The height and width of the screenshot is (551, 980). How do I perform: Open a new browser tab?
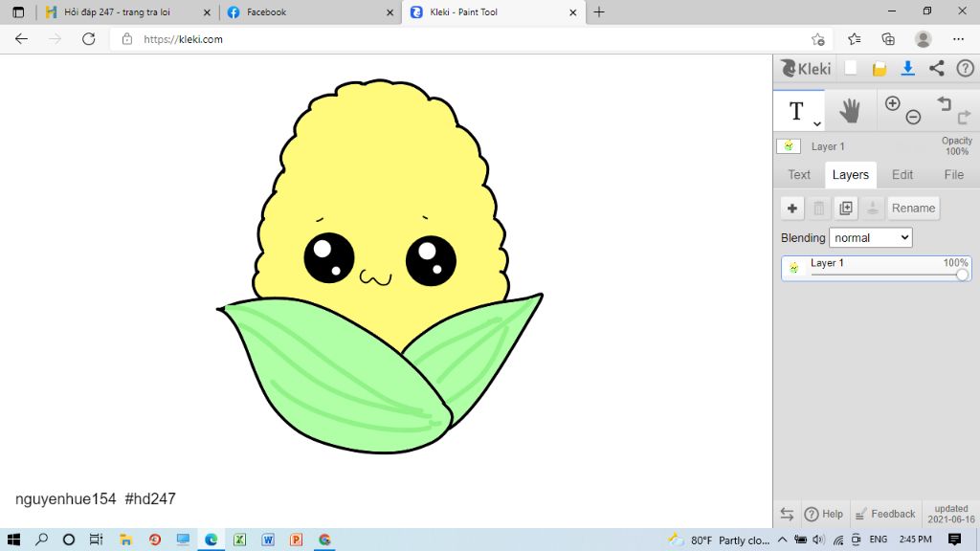599,11
